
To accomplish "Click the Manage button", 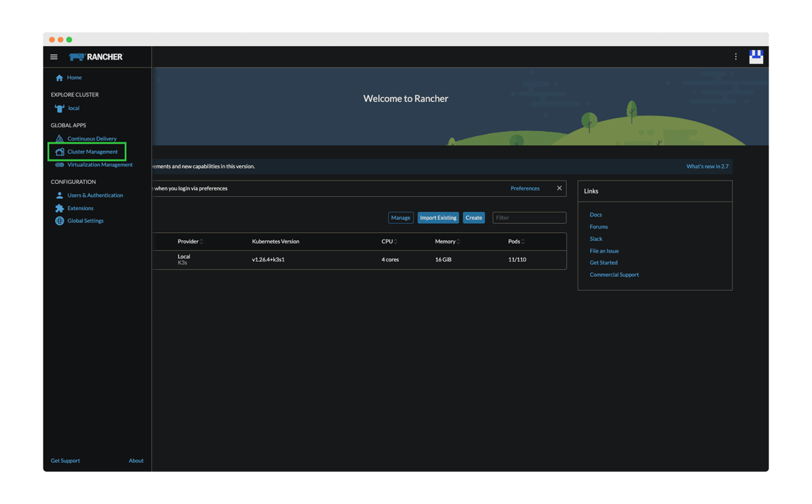I will coord(400,218).
